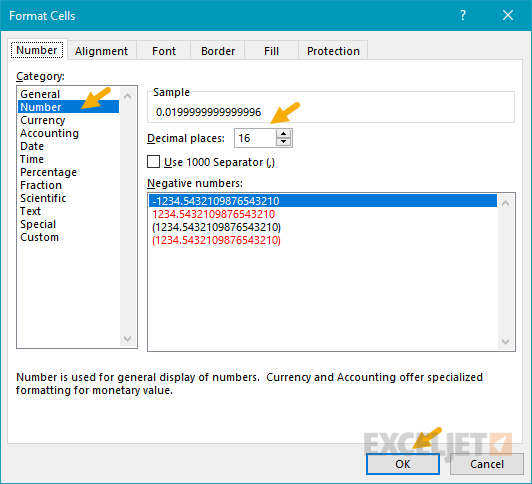
Task: Choose red parenthesized negative number format
Action: point(216,240)
